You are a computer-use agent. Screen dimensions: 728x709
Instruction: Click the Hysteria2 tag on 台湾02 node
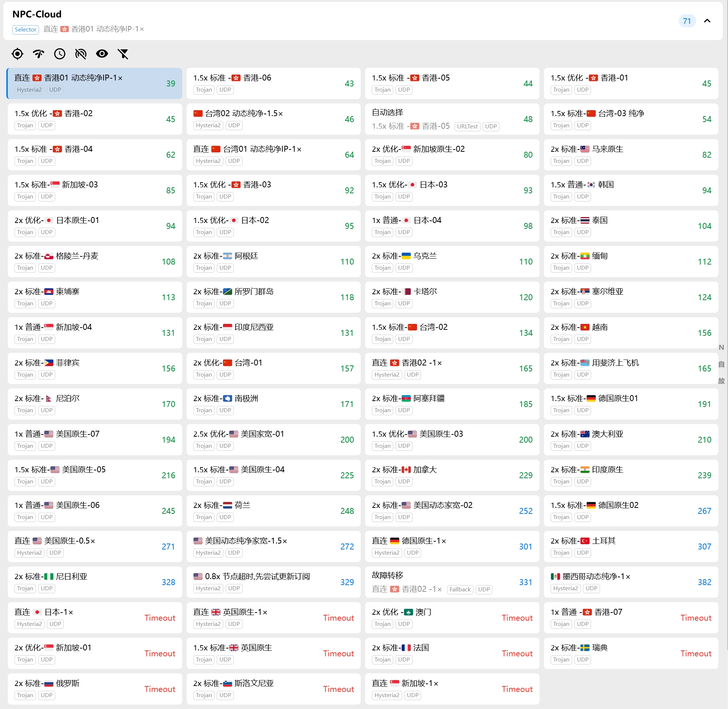click(x=208, y=125)
